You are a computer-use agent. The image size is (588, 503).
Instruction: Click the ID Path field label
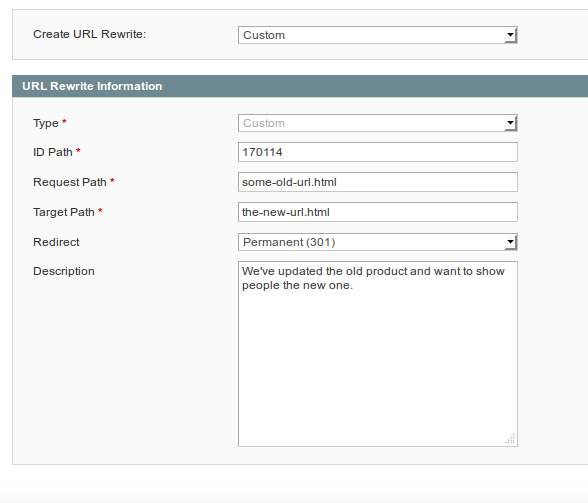tap(53, 152)
